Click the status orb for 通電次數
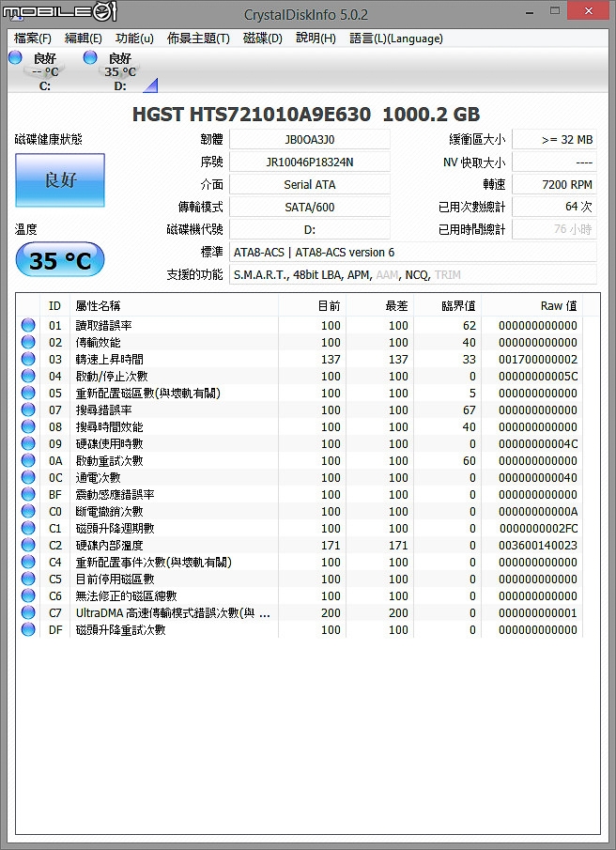 click(28, 477)
